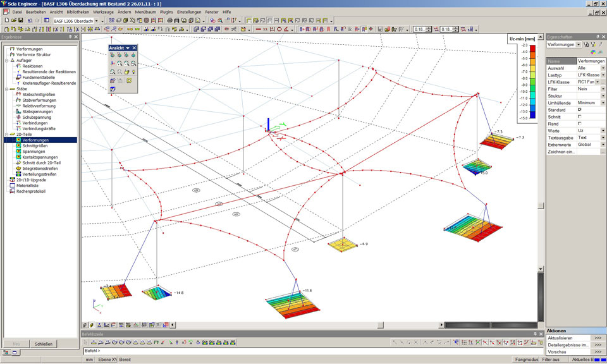Click the Schließen button
The width and height of the screenshot is (607, 364).
pyautogui.click(x=44, y=344)
